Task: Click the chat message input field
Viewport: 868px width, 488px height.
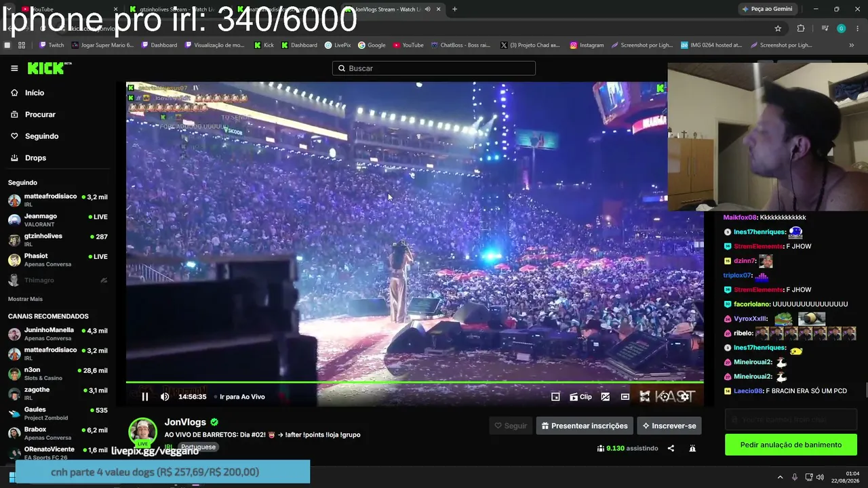Action: point(791,420)
